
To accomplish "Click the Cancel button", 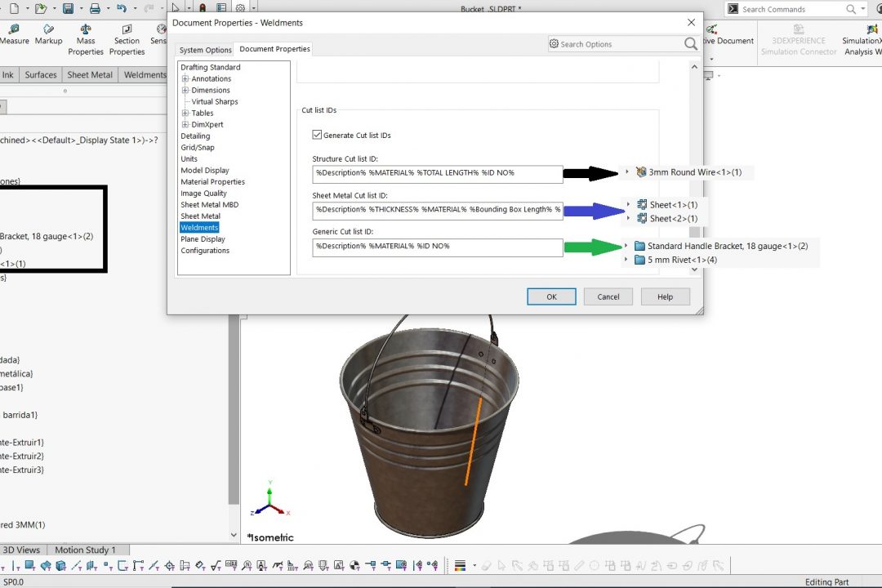I will pos(608,296).
